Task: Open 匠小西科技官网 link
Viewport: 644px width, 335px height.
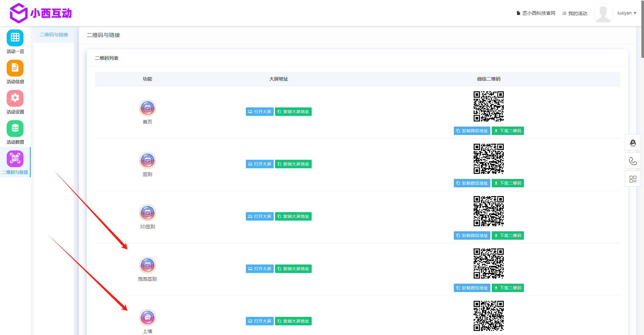Action: tap(536, 13)
